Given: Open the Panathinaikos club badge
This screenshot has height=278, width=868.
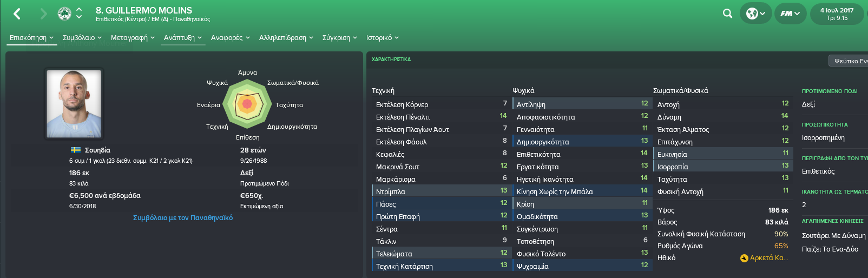Looking at the screenshot, I should pos(64,14).
